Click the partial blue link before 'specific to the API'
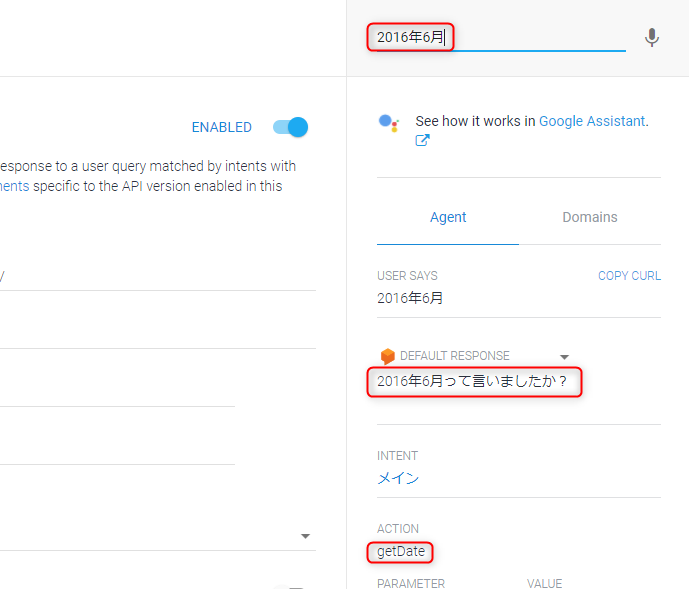 click(15, 186)
